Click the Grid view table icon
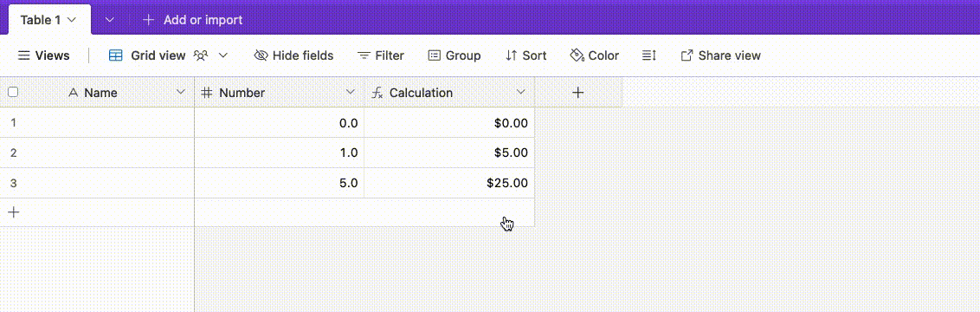980x312 pixels. click(x=116, y=55)
